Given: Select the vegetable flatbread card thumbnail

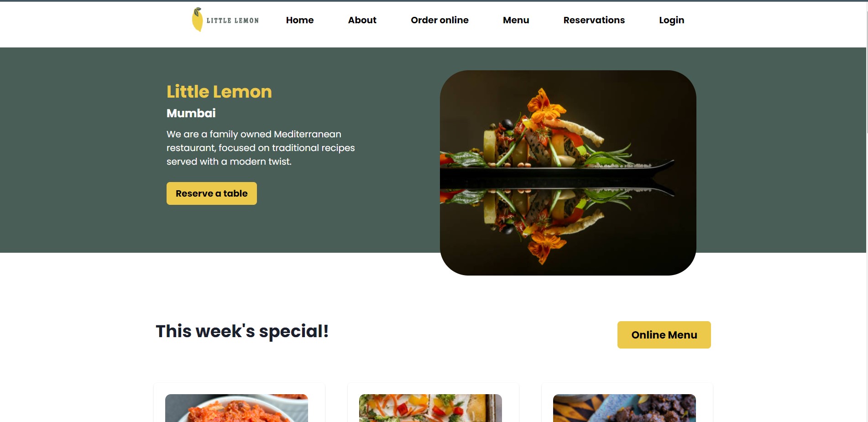Looking at the screenshot, I should pyautogui.click(x=430, y=408).
